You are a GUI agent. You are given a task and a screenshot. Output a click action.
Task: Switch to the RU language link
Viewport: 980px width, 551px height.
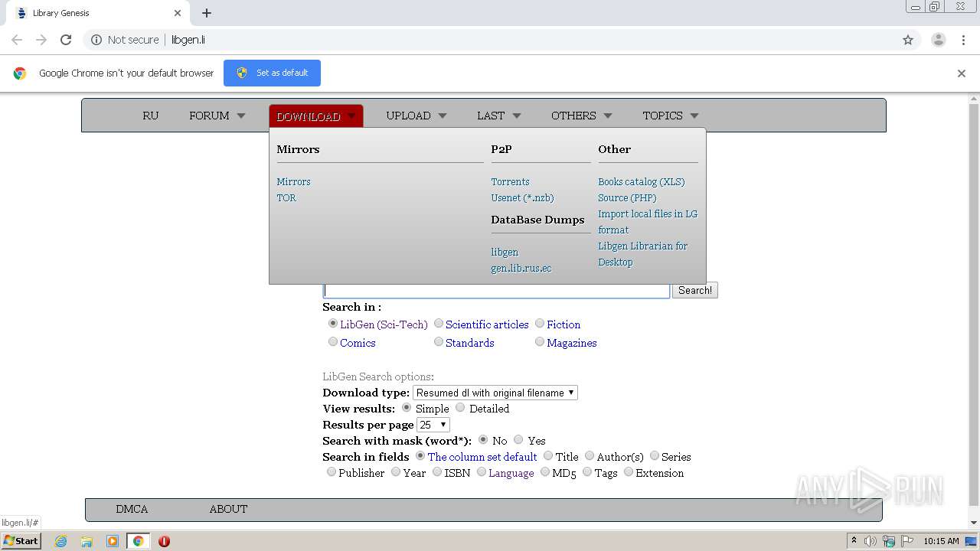(x=151, y=116)
